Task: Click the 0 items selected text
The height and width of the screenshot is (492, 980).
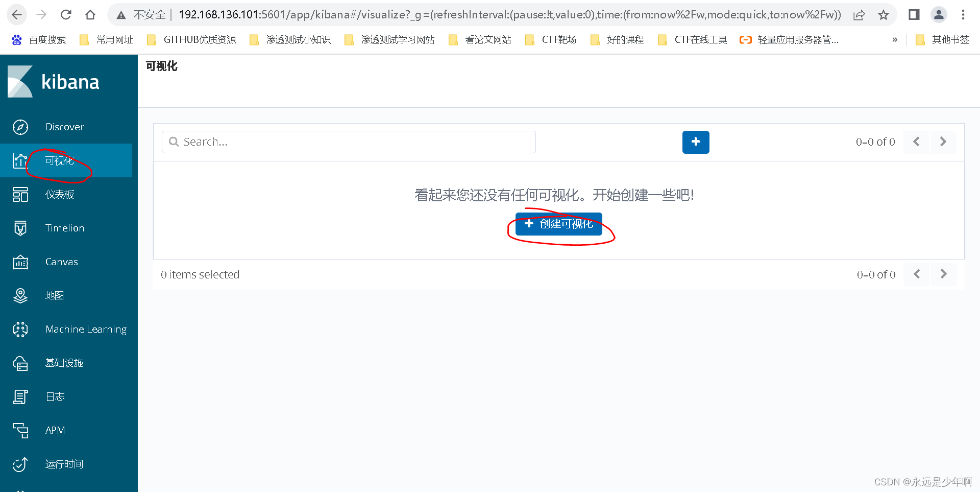Action: point(200,274)
